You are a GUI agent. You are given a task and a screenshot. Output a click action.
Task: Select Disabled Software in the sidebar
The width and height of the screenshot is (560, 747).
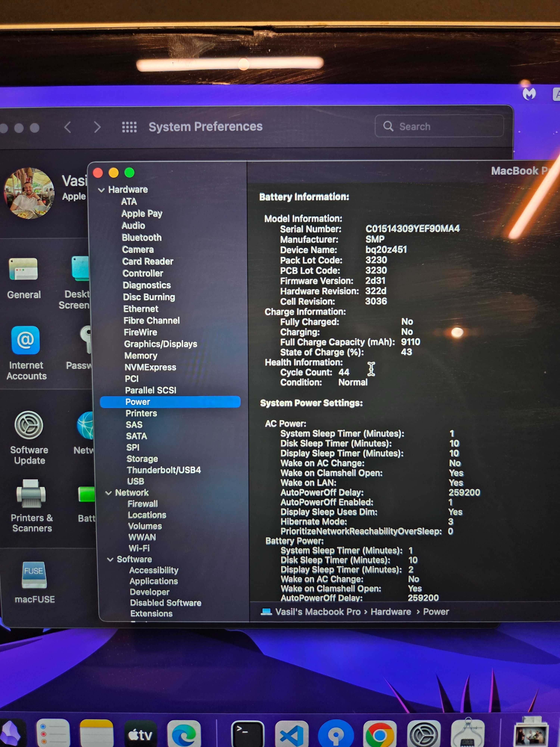pos(166,603)
